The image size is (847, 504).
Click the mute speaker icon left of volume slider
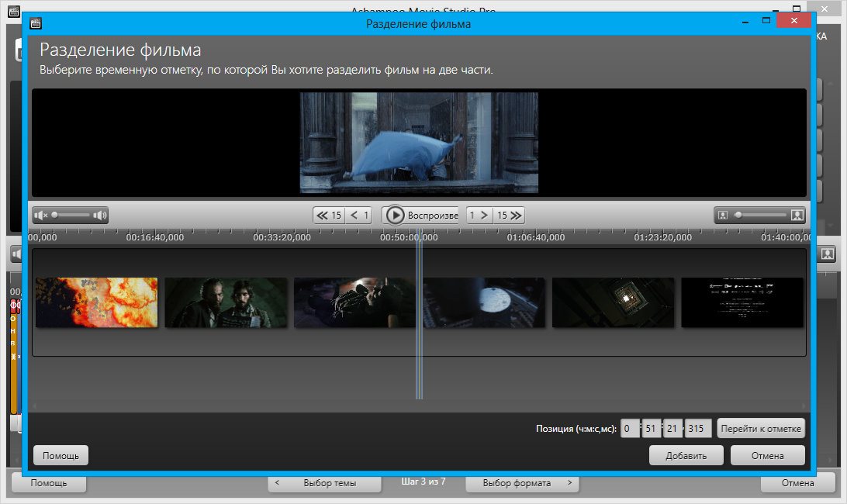pyautogui.click(x=40, y=215)
